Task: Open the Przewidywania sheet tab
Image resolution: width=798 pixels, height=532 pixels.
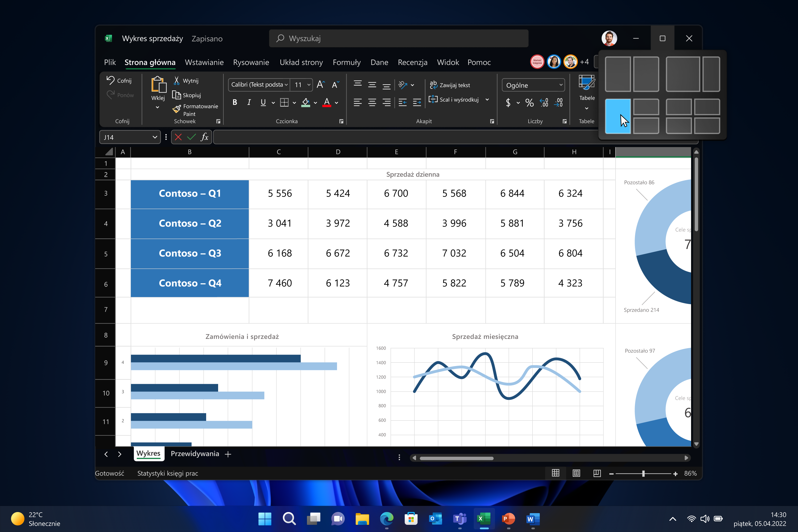Action: tap(195, 454)
